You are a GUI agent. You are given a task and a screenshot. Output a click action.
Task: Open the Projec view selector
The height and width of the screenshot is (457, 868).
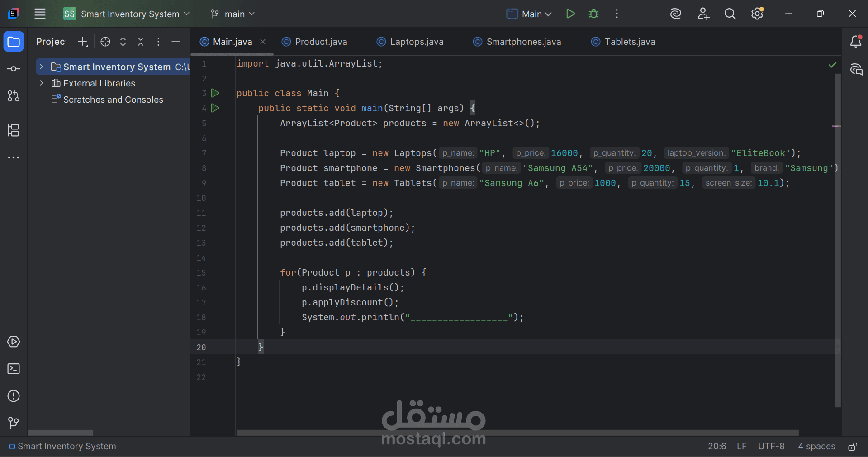click(x=51, y=42)
